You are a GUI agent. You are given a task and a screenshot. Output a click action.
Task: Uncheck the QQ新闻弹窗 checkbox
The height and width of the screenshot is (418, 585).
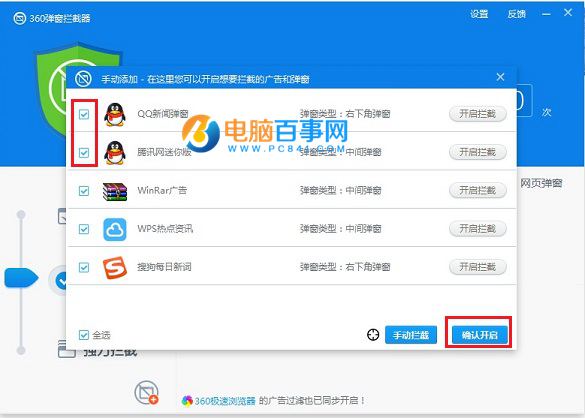[x=84, y=114]
